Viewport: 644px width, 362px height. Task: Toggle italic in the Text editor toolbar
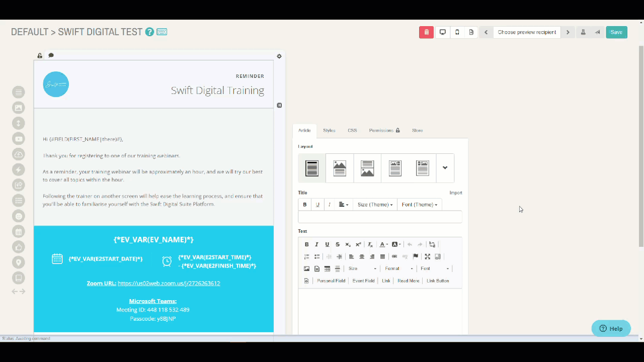[317, 244]
